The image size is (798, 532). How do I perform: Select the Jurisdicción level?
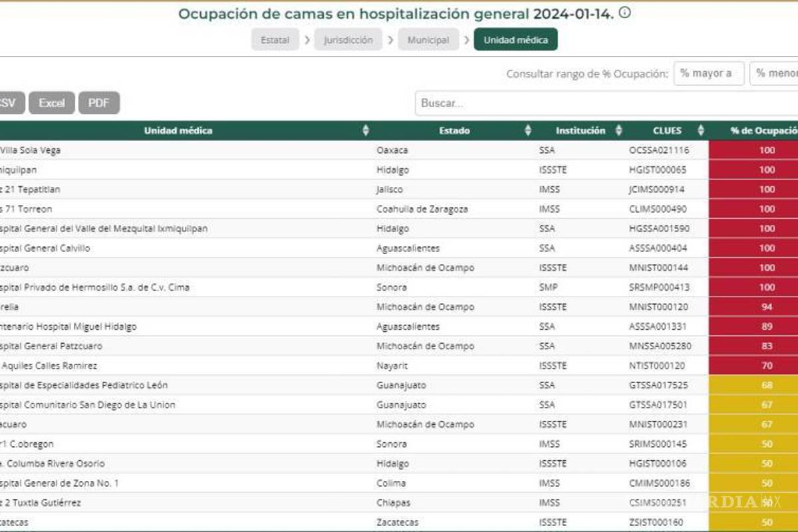point(348,39)
